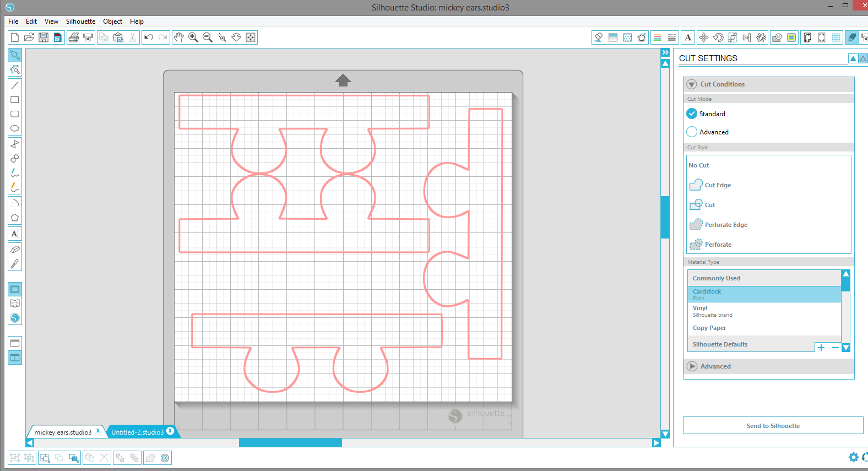Open the Page Settings panel
Viewport: 868px width, 471px height.
tap(807, 37)
